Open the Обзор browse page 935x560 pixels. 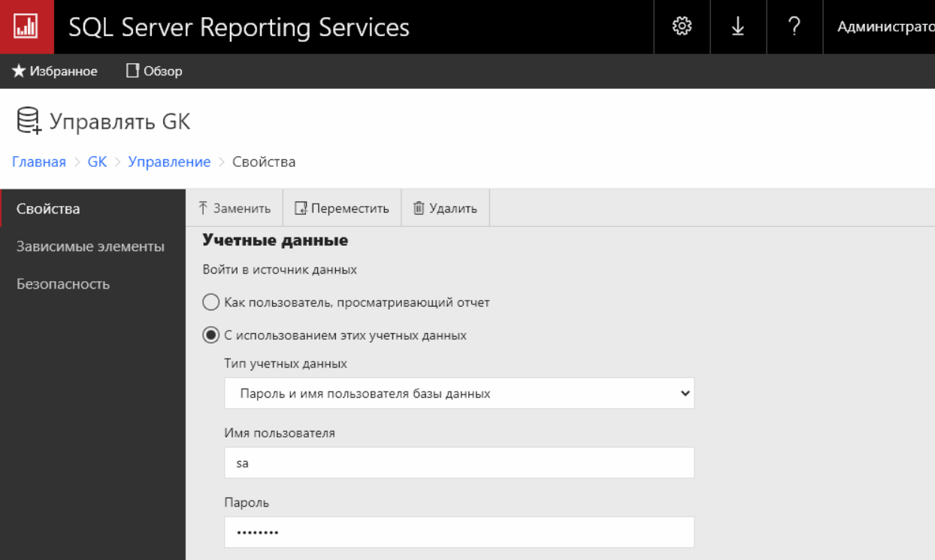tap(154, 71)
